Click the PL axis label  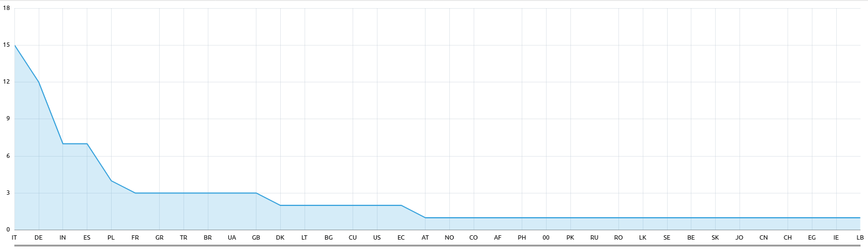click(x=111, y=238)
